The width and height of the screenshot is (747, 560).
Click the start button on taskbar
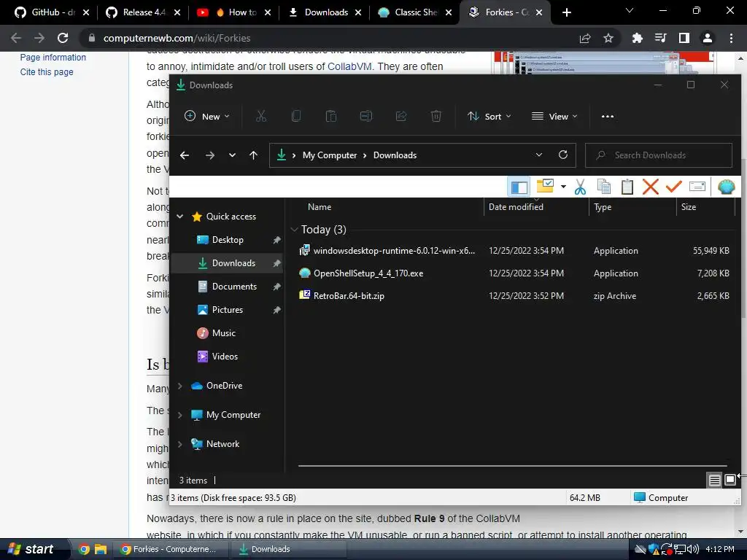(31, 549)
